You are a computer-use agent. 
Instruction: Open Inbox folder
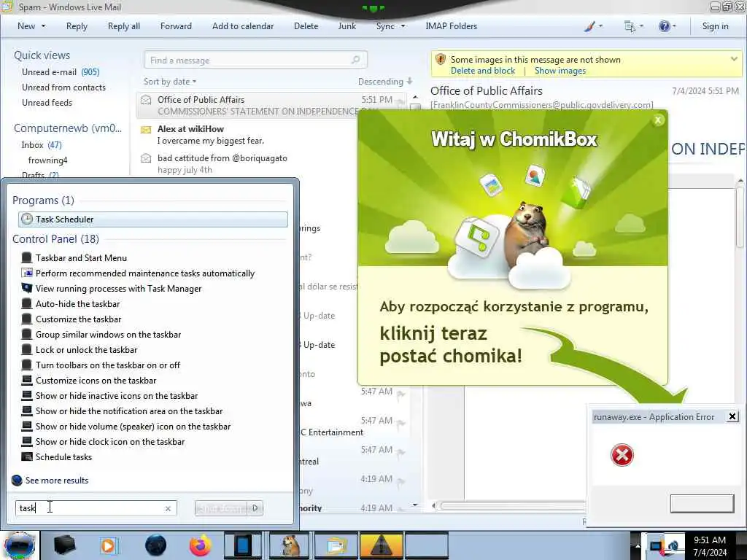pos(41,145)
